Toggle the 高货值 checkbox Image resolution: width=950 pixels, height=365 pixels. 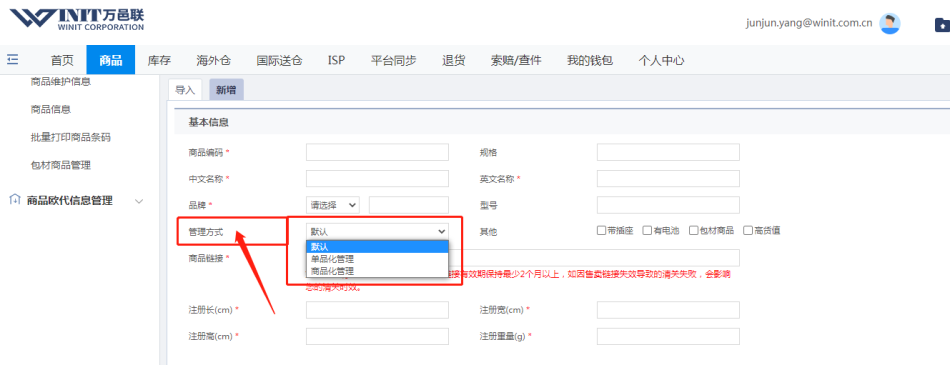pos(748,230)
